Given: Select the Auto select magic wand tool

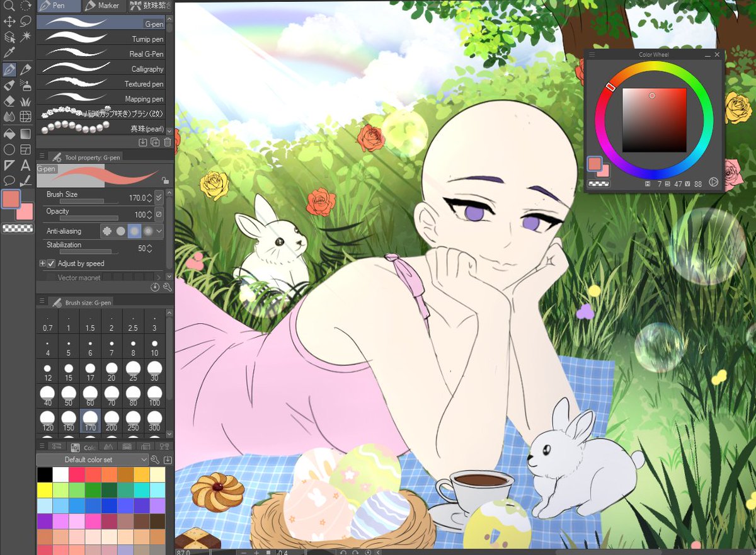Looking at the screenshot, I should [26, 37].
